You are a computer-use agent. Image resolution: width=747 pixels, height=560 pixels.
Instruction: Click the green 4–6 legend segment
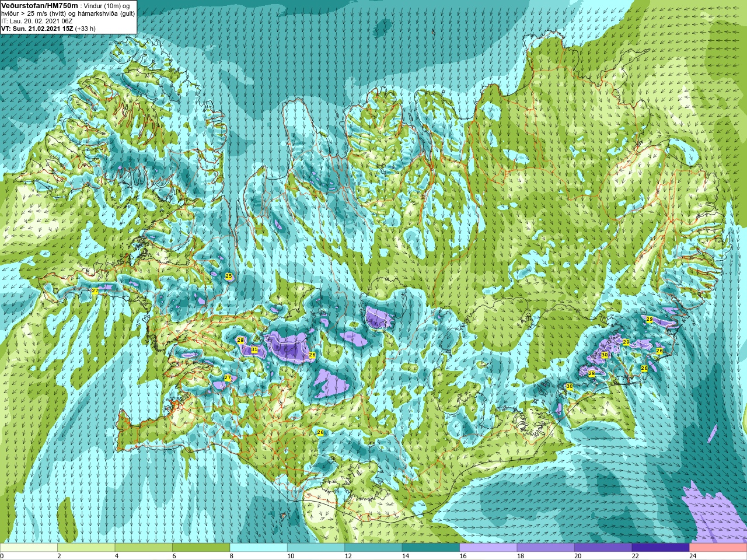coord(144,548)
